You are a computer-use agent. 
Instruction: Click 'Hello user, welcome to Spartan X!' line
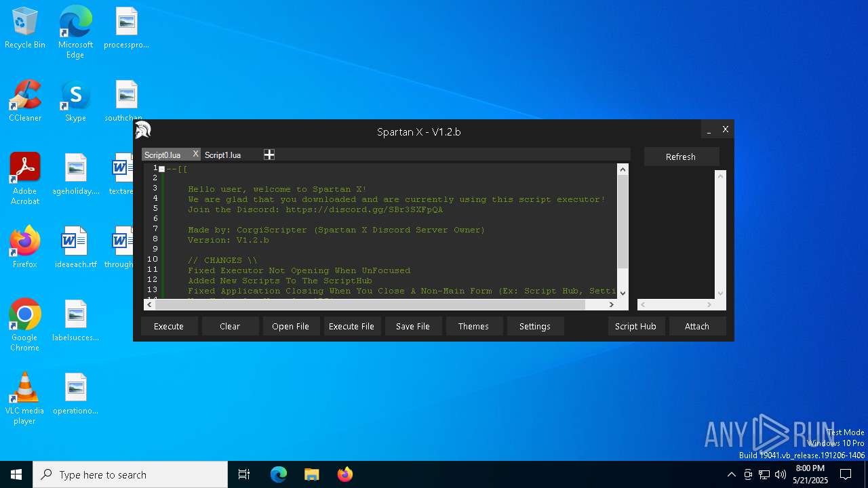point(277,189)
